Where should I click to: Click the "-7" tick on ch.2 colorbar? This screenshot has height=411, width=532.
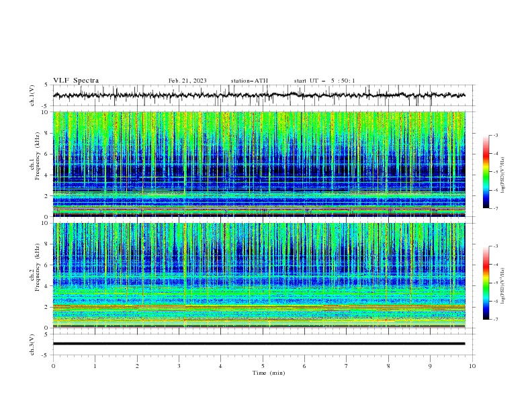(x=495, y=320)
